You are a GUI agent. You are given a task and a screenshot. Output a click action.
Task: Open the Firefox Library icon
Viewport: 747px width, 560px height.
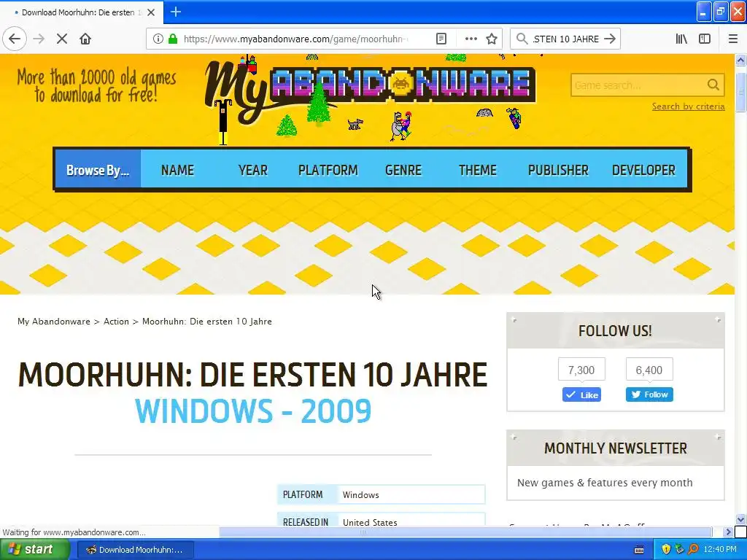tap(682, 39)
